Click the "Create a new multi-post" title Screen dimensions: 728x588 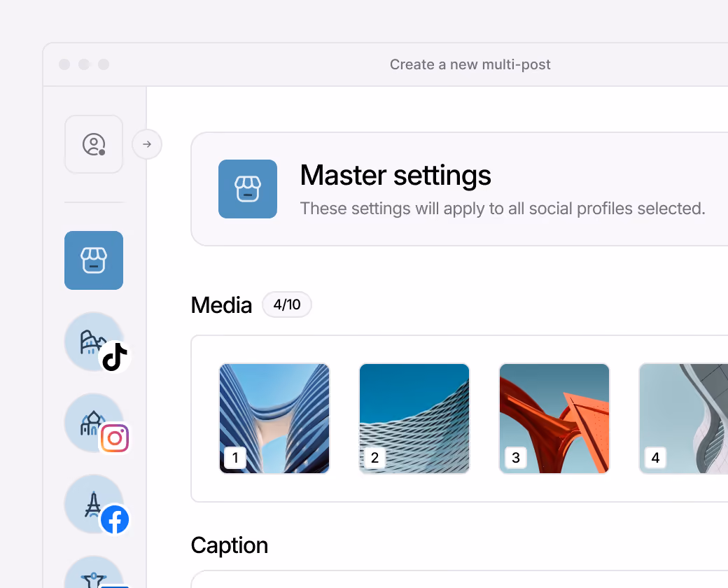coord(470,64)
